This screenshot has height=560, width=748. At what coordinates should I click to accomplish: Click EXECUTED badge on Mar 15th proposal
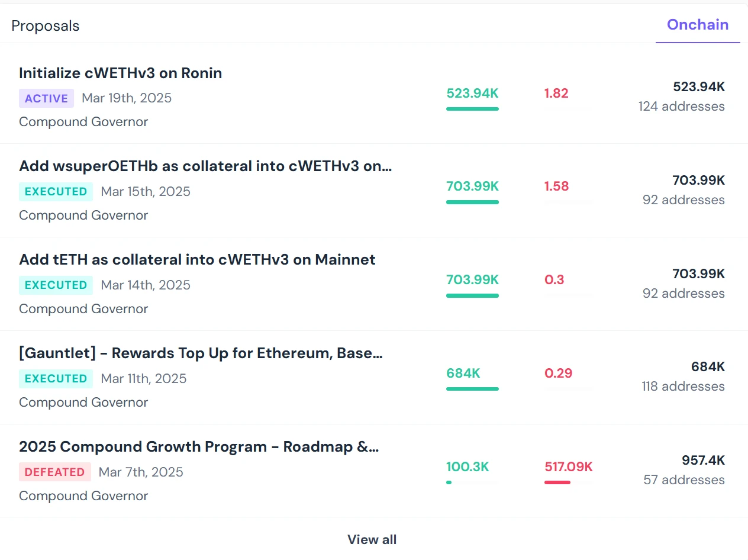[56, 192]
